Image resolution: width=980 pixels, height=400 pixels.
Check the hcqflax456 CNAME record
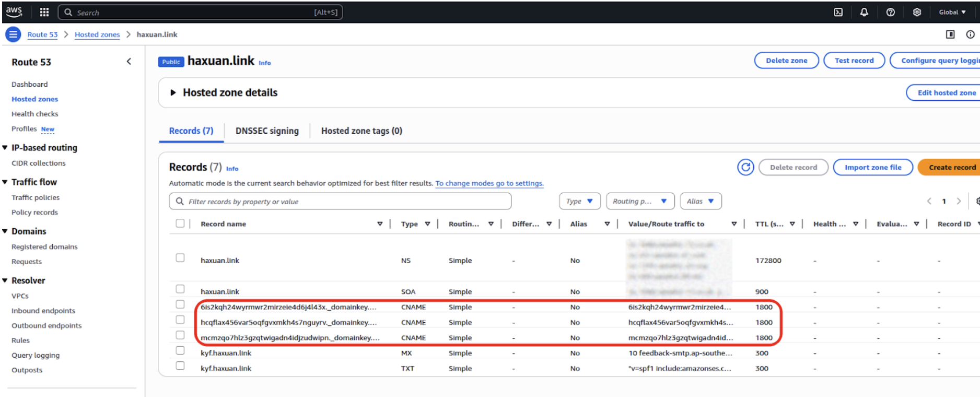(x=180, y=320)
